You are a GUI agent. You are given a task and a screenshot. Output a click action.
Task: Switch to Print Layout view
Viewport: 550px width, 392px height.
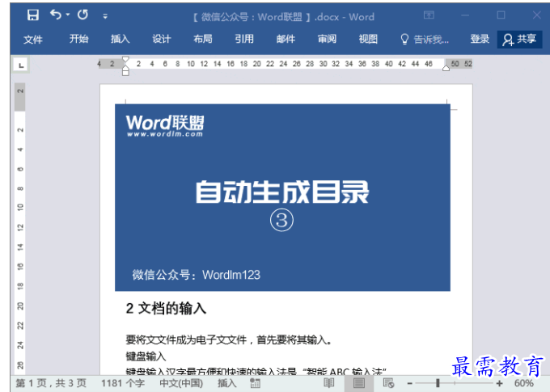(359, 383)
